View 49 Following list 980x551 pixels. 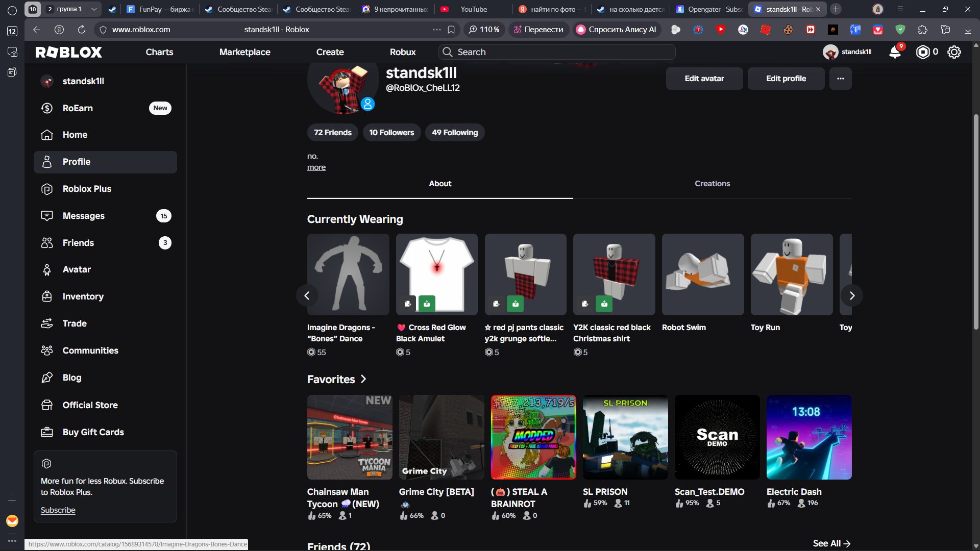tap(455, 133)
